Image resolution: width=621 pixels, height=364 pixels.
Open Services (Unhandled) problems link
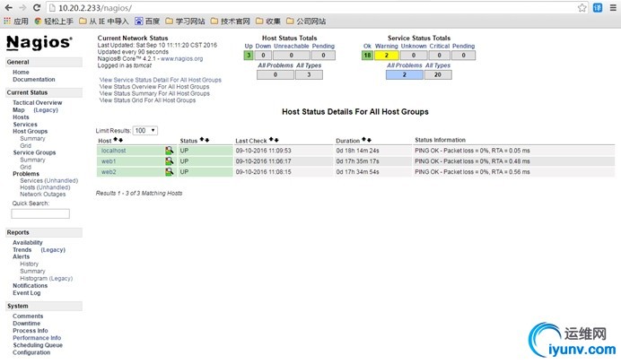coord(49,180)
